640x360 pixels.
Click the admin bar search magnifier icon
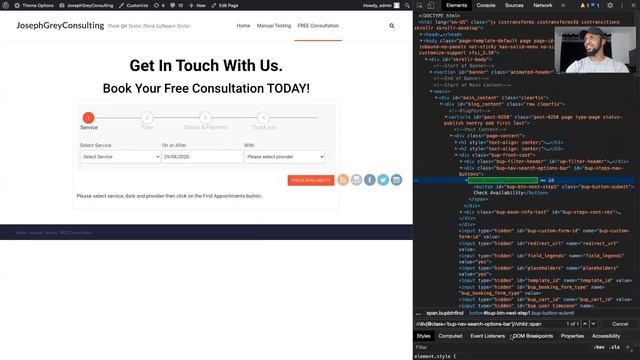click(x=407, y=5)
